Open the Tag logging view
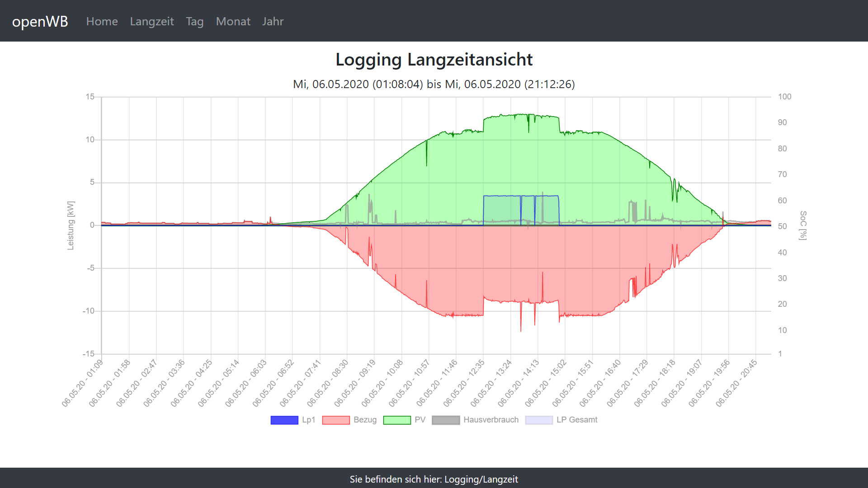The height and width of the screenshot is (488, 868). [194, 21]
